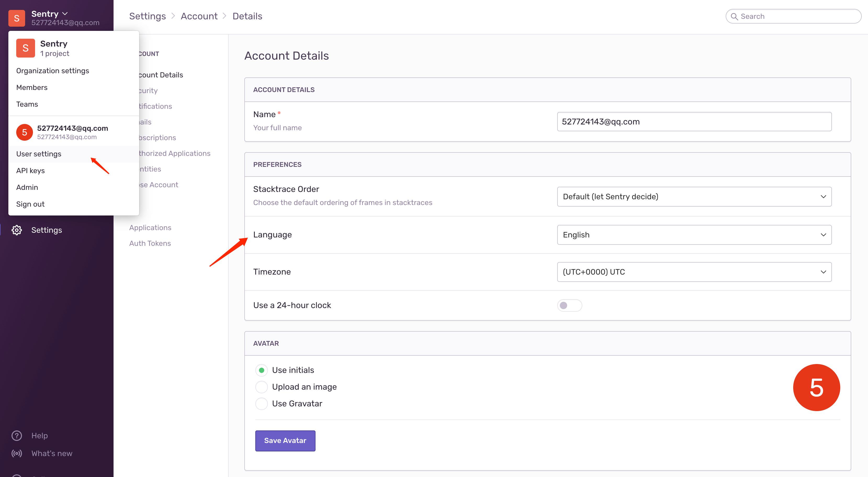Click the "Your full name" help text
Screen dimensions: 868x477
pyautogui.click(x=277, y=128)
